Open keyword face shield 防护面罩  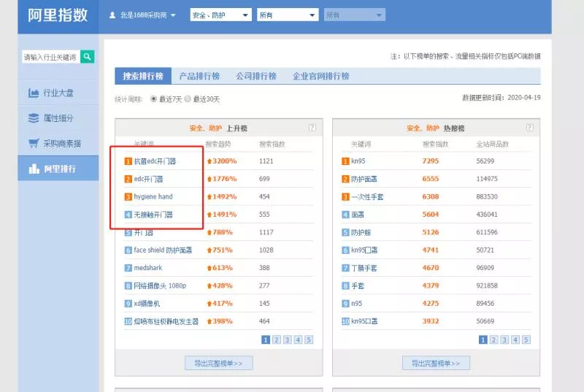point(163,250)
